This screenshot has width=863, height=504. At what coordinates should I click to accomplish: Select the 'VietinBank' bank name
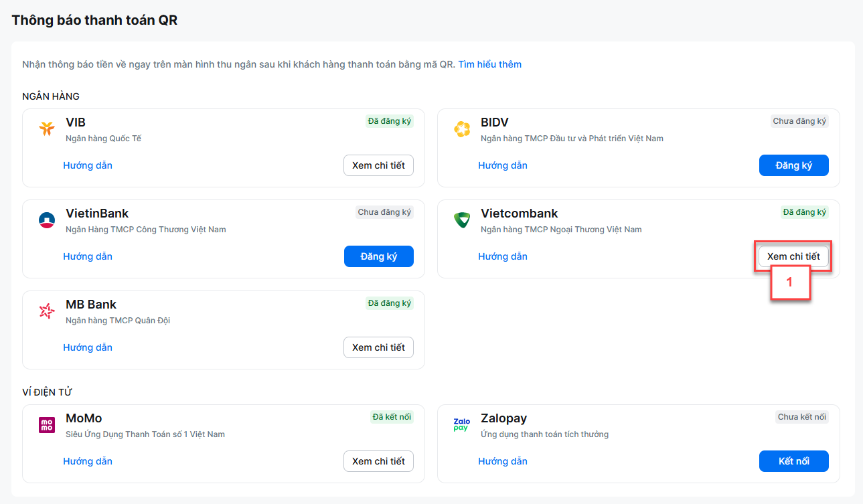pos(97,214)
